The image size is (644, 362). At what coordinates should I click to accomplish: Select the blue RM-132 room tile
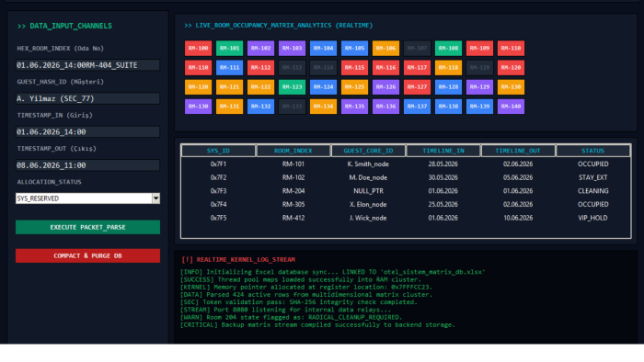tap(260, 107)
